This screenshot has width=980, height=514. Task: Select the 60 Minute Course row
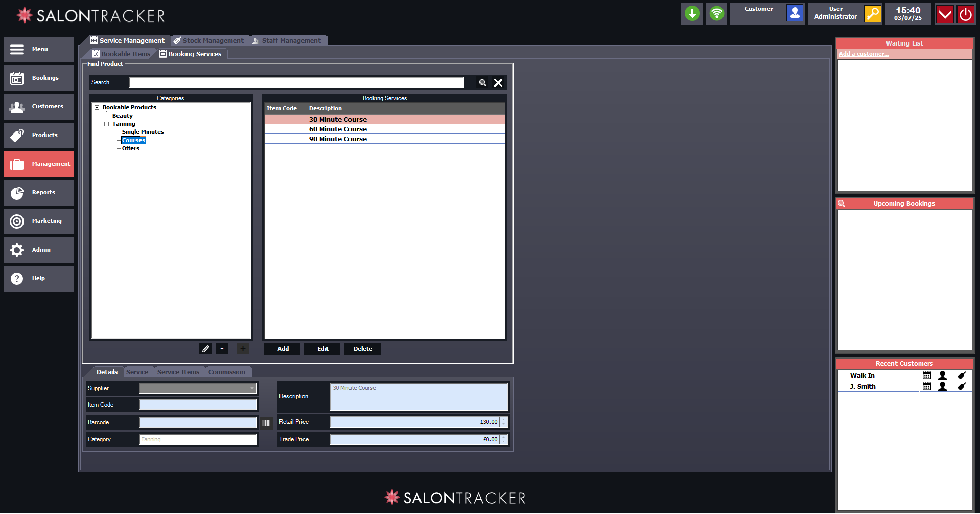pyautogui.click(x=385, y=129)
